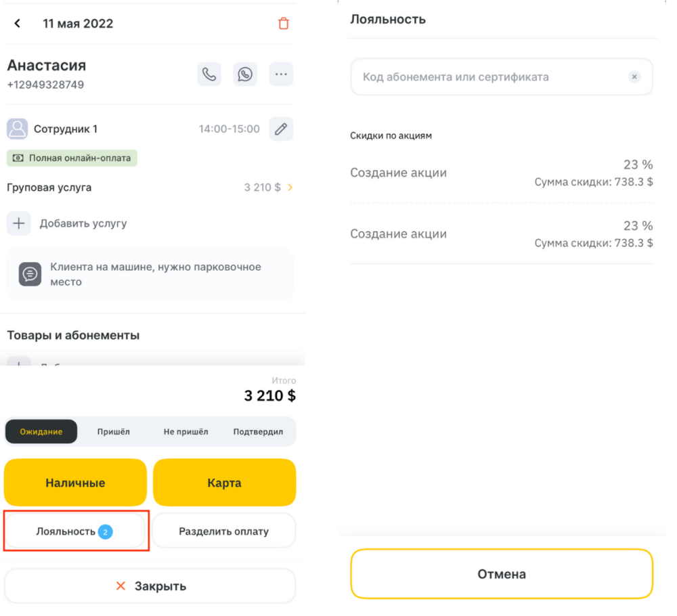This screenshot has width=677, height=616.
Task: Select Разделить оплату option
Action: click(224, 531)
